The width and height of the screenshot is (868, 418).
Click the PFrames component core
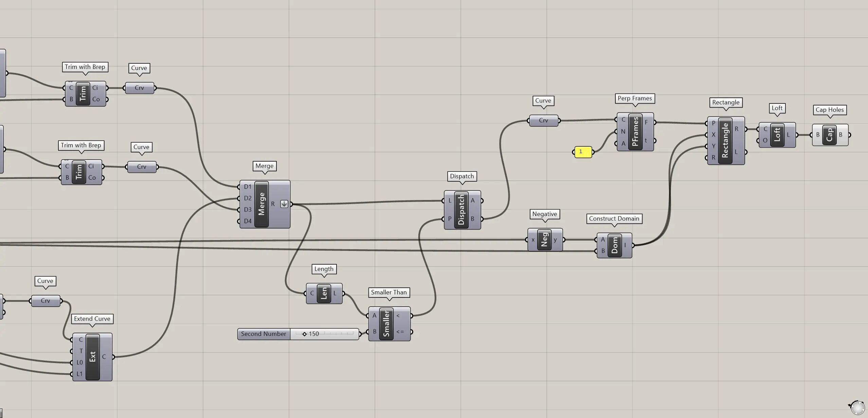[x=635, y=132]
